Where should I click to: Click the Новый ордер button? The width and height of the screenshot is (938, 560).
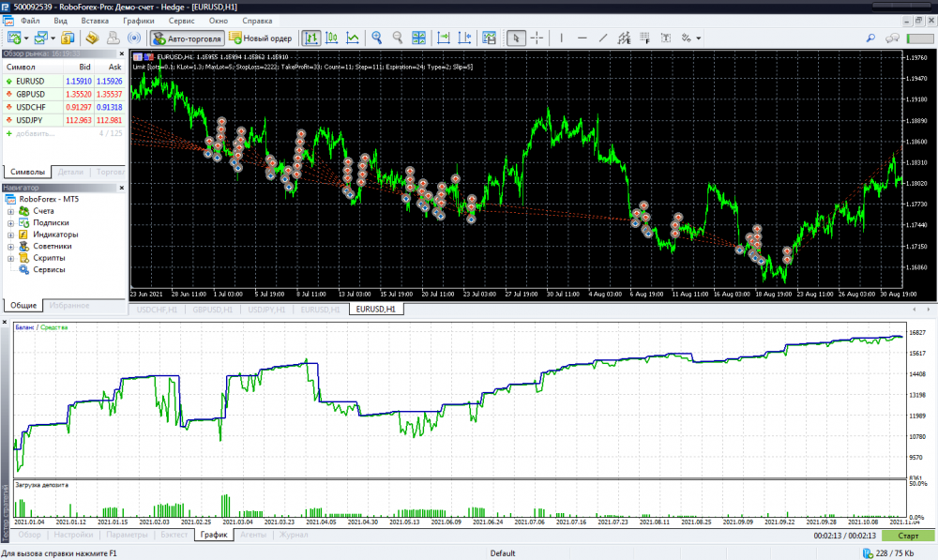[262, 38]
